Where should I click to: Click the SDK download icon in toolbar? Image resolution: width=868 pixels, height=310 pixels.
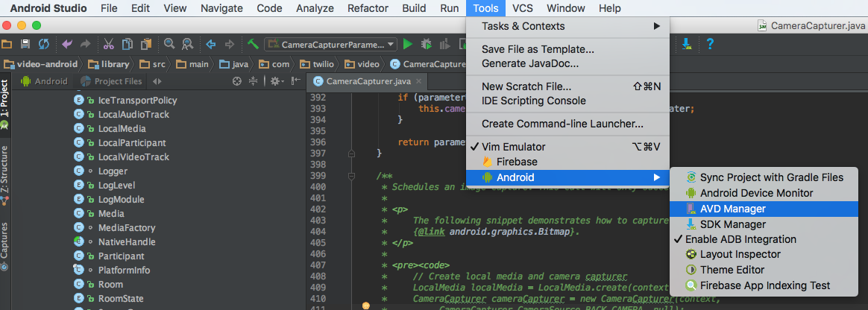click(687, 44)
